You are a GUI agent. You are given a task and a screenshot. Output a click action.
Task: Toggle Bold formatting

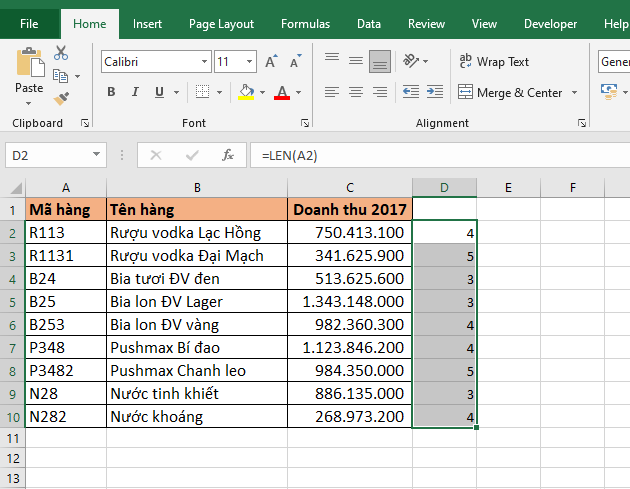pos(111,92)
